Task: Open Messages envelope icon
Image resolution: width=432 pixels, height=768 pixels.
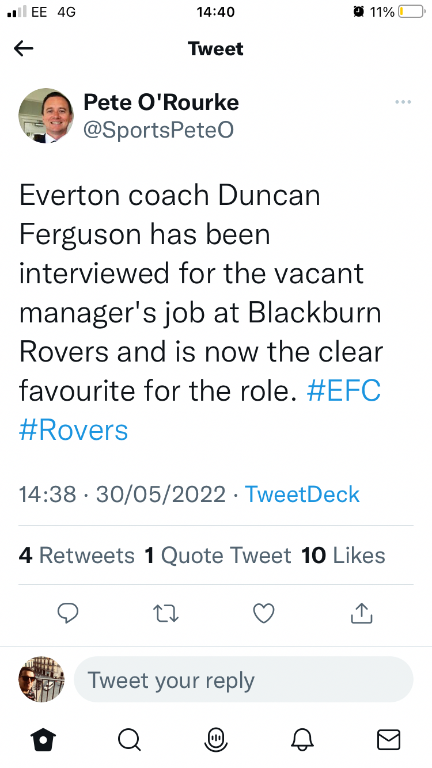Action: pos(388,739)
